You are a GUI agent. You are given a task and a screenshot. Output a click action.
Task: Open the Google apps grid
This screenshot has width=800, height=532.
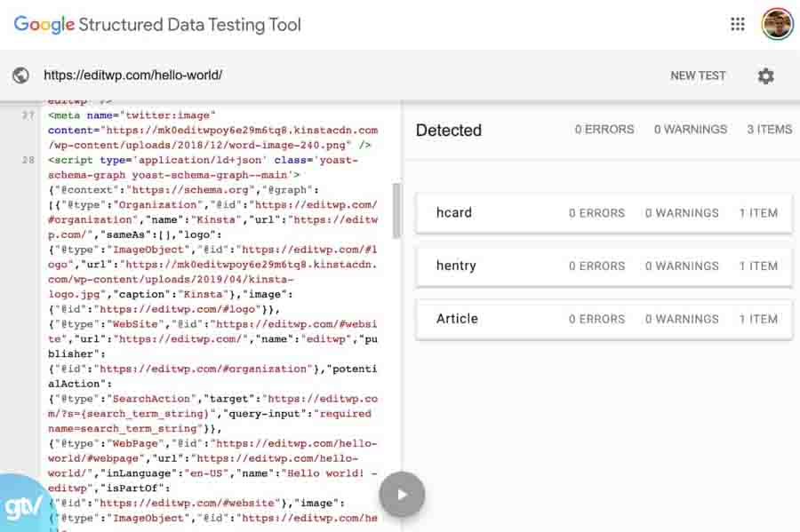pyautogui.click(x=738, y=24)
